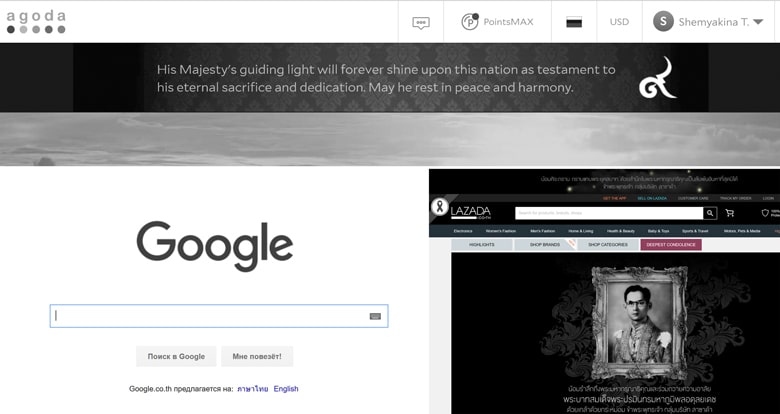This screenshot has width=780, height=414.
Task: Open the Home & Living category
Action: [x=581, y=231]
